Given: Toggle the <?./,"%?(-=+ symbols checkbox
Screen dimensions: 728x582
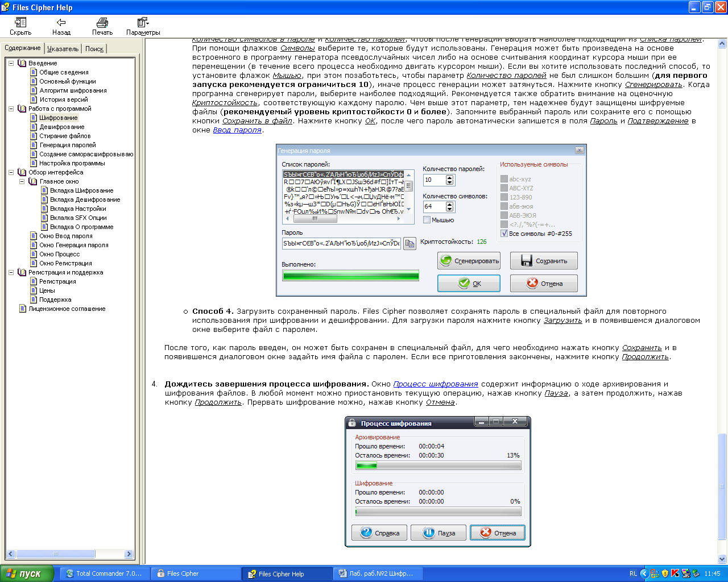Looking at the screenshot, I should pyautogui.click(x=504, y=225).
